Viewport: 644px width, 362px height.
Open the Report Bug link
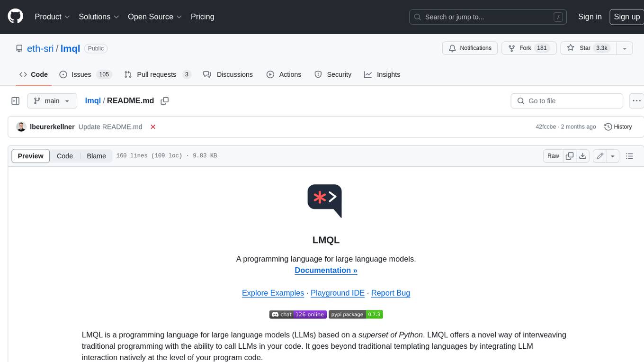(x=391, y=293)
